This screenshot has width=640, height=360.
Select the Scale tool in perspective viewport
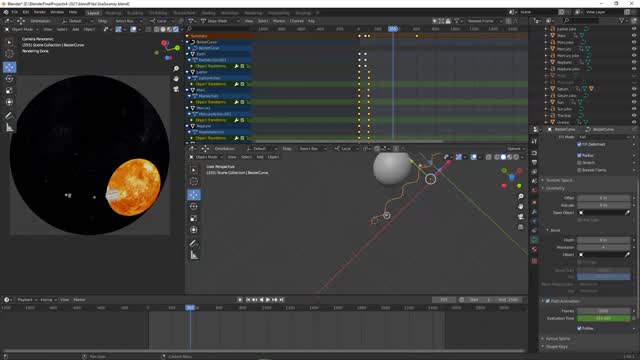point(194,218)
